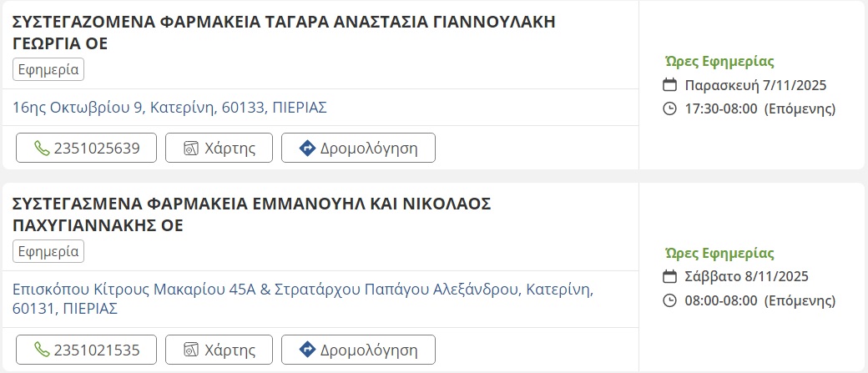The image size is (868, 373).
Task: Click map icon in first pharmacy's Χάρτης button
Action: [x=191, y=149]
